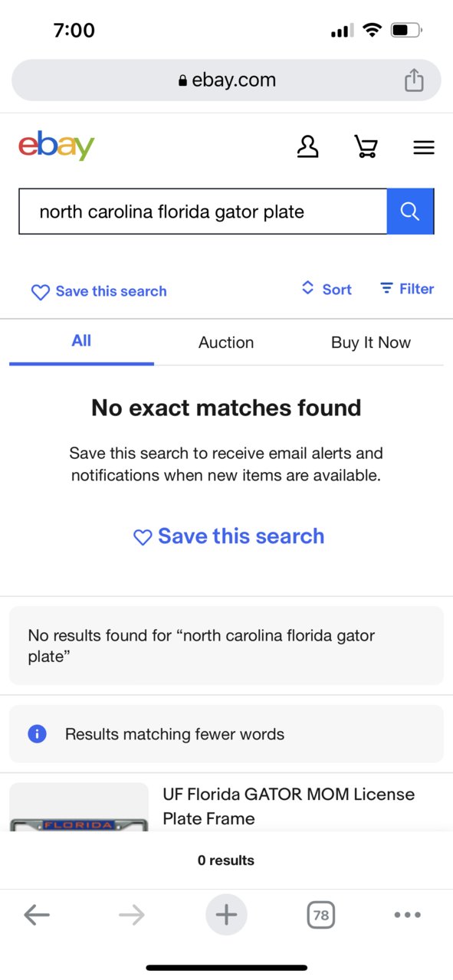Tap the blue info icon beside fewer words

pos(37,734)
